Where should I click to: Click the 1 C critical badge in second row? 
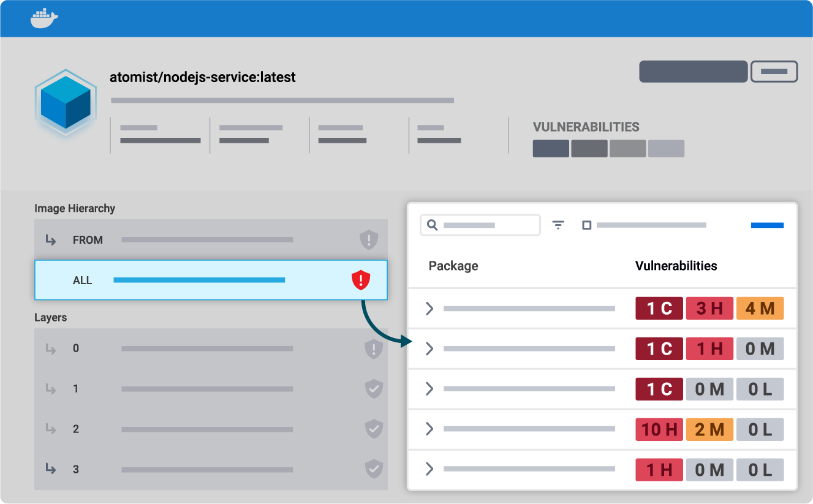click(x=659, y=349)
